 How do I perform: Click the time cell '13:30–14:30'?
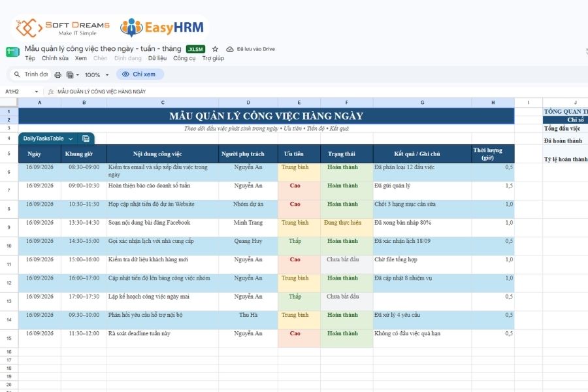pyautogui.click(x=84, y=227)
